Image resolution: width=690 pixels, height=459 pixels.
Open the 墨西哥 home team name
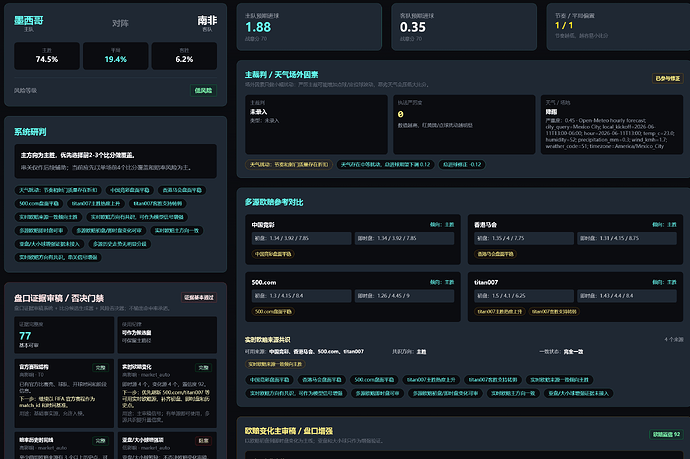tap(29, 20)
